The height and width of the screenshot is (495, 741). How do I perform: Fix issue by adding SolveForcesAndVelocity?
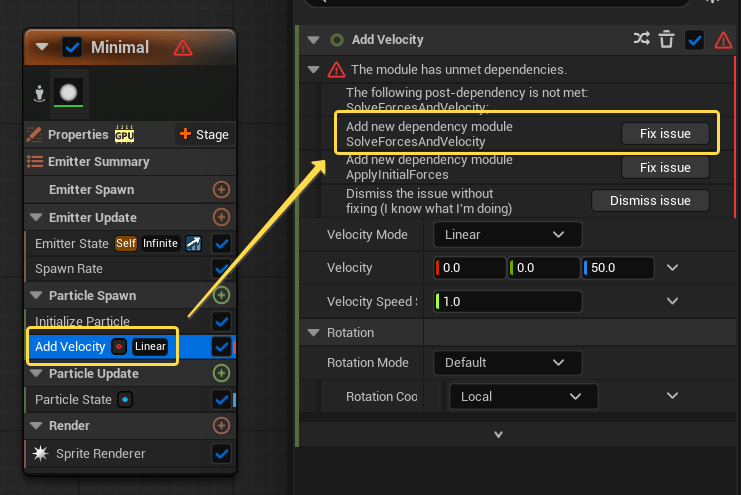[665, 134]
